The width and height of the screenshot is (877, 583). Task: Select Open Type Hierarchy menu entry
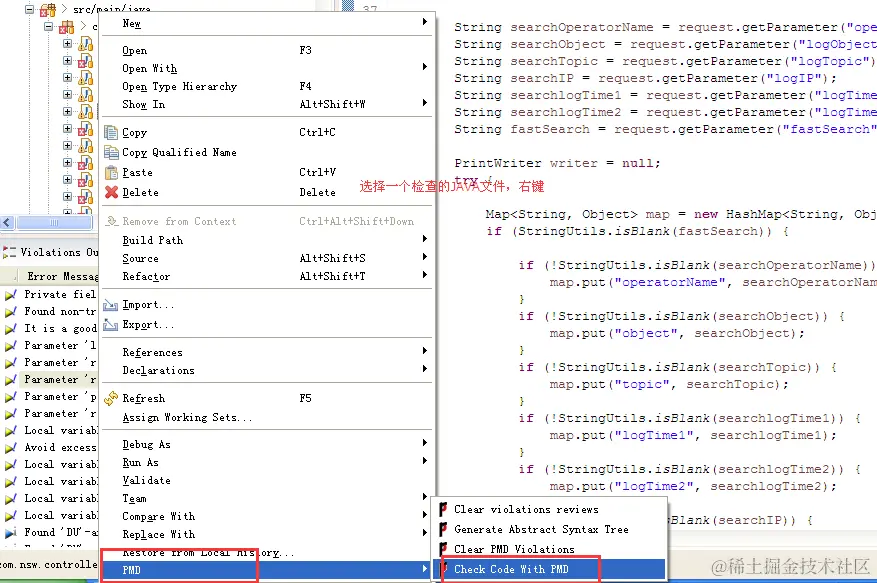point(267,86)
